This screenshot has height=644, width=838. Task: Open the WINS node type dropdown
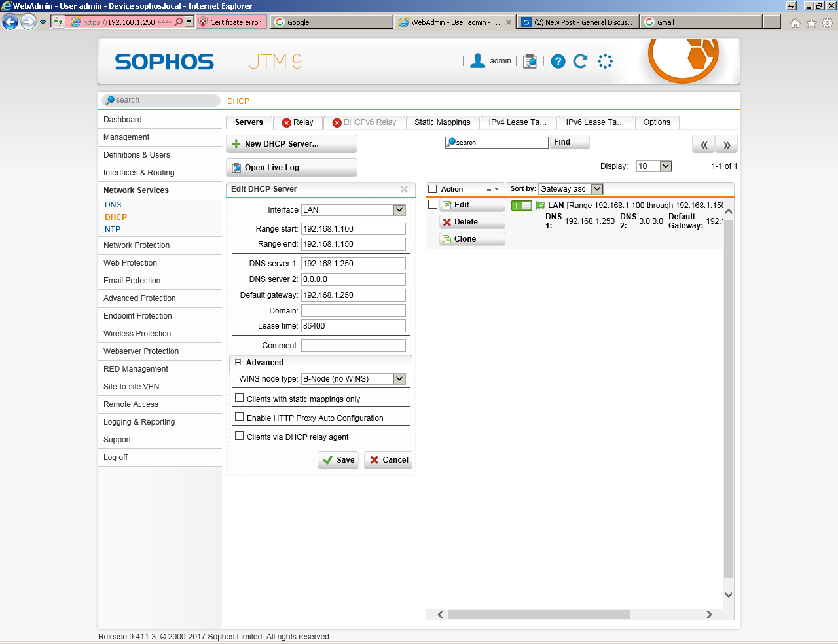[354, 379]
